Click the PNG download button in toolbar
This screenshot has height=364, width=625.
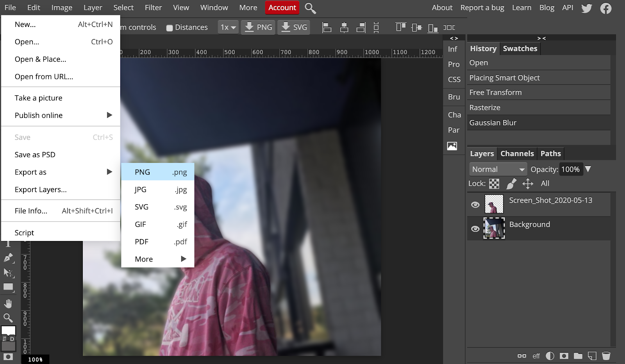[258, 27]
